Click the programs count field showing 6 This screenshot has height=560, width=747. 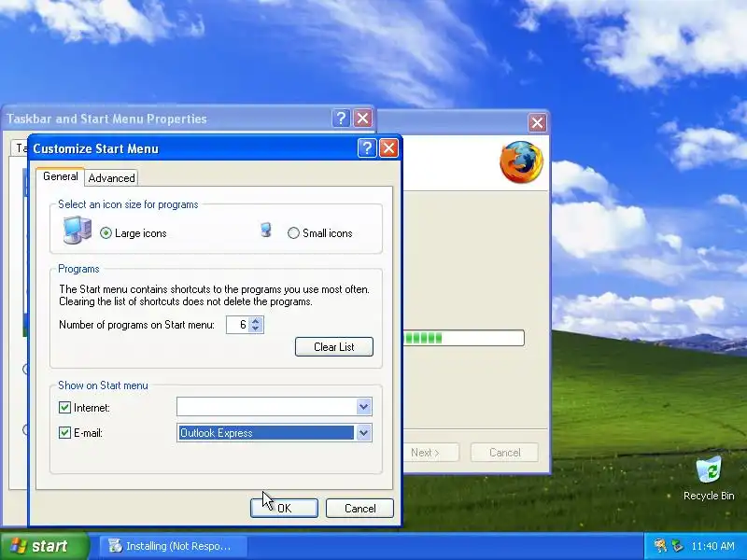(238, 325)
